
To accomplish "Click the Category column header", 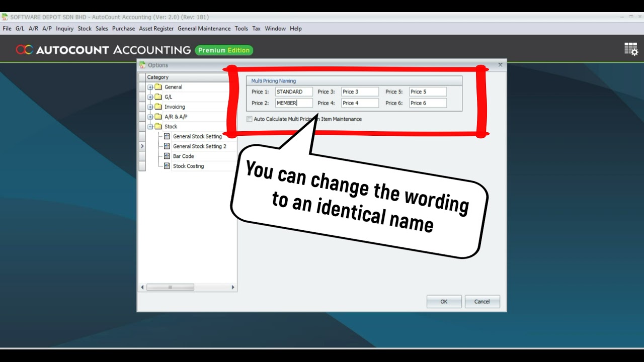I will [x=187, y=77].
